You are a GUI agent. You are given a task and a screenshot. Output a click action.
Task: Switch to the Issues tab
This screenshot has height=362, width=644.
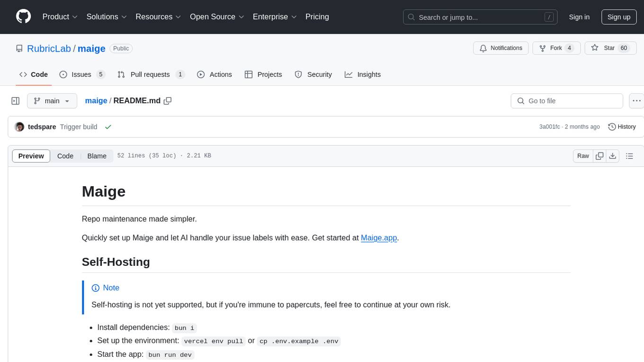[x=82, y=74]
